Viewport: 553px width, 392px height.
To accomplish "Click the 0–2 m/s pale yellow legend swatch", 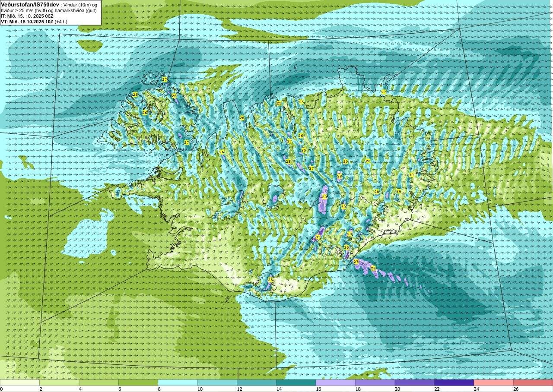I will (20, 383).
